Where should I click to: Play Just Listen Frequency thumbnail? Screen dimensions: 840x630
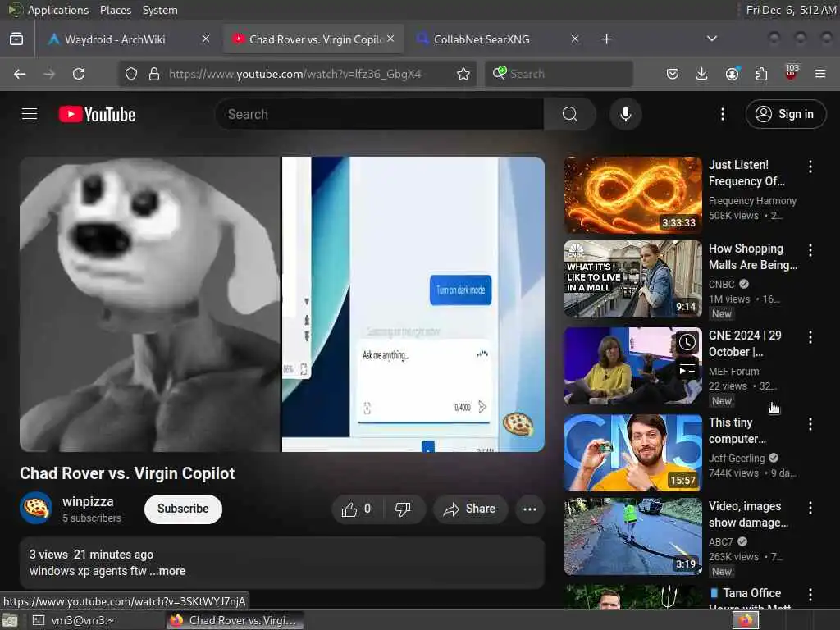632,195
